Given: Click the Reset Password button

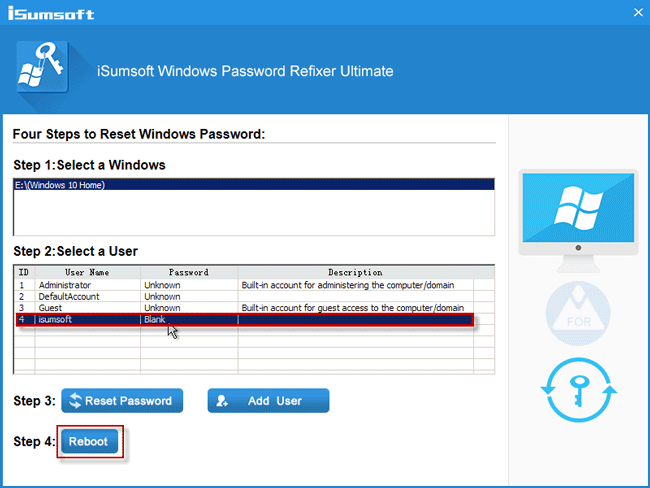Looking at the screenshot, I should [x=122, y=401].
